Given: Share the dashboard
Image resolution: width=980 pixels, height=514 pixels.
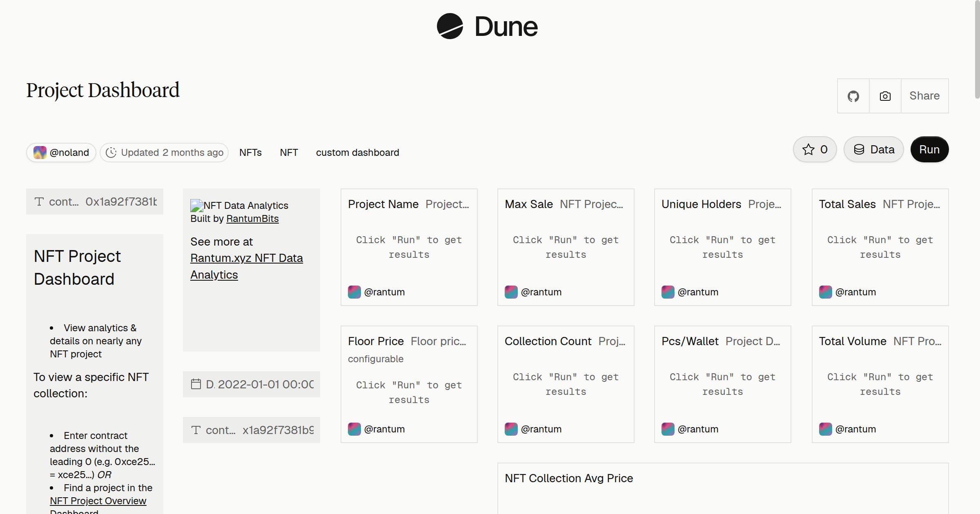Looking at the screenshot, I should click(924, 96).
